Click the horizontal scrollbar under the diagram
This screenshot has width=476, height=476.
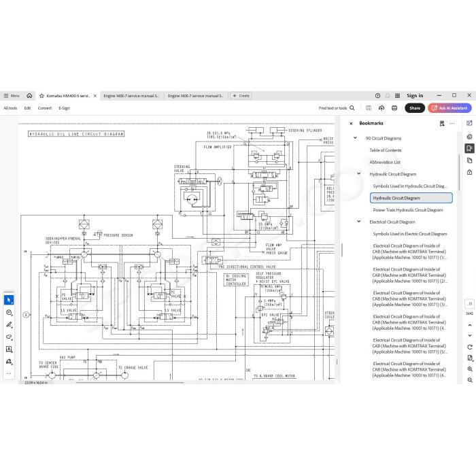click(x=130, y=382)
